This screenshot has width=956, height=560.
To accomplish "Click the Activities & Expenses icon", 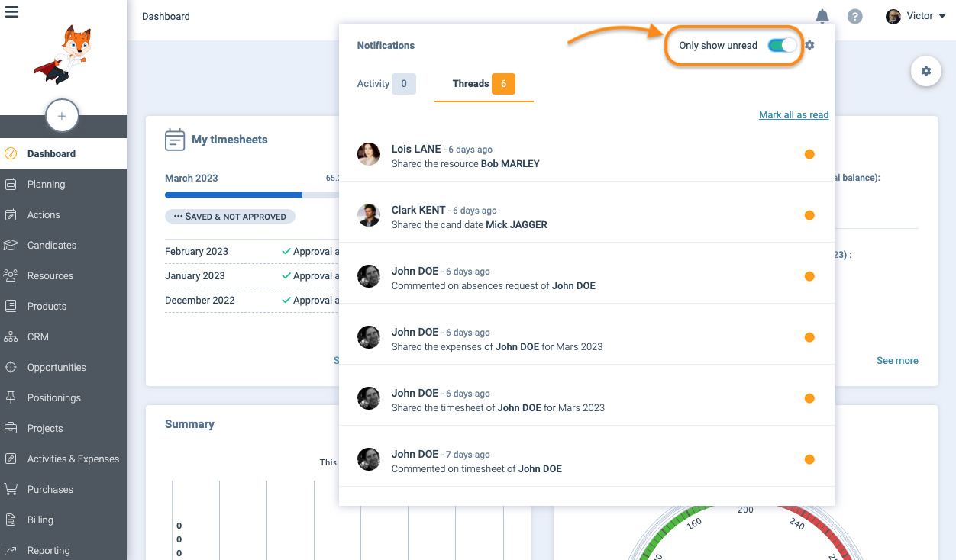I will (x=11, y=459).
